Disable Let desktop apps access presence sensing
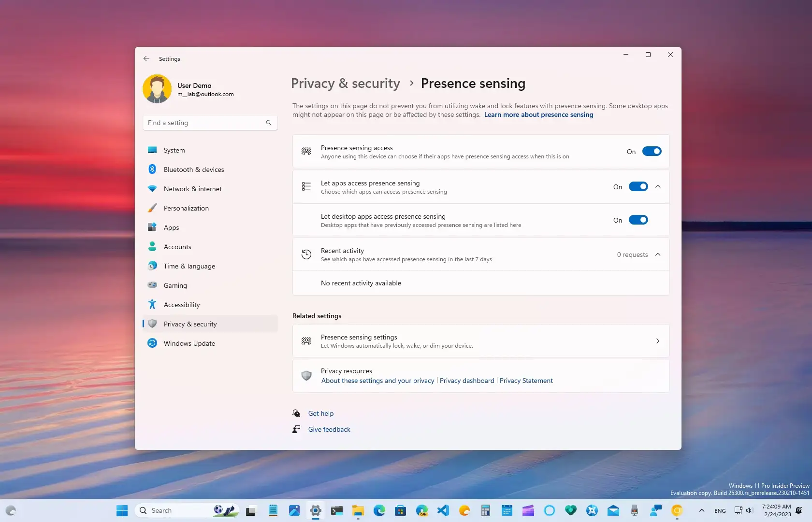The width and height of the screenshot is (812, 522). pyautogui.click(x=638, y=220)
